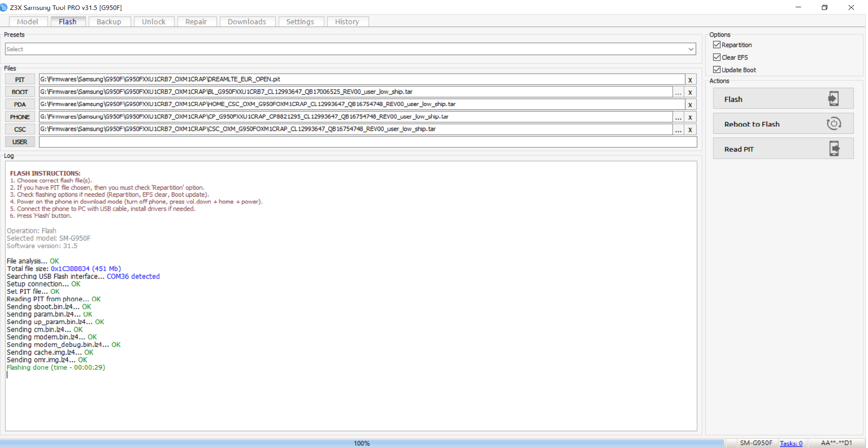Click the 'Software version: 31.5' log line
The width and height of the screenshot is (868, 448).
(42, 246)
